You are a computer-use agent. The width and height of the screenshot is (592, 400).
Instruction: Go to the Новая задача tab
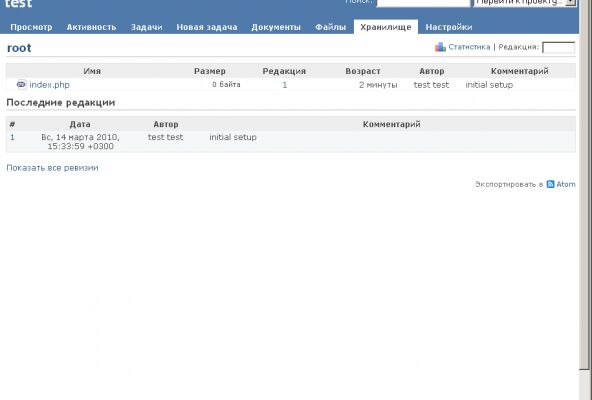coord(207,27)
